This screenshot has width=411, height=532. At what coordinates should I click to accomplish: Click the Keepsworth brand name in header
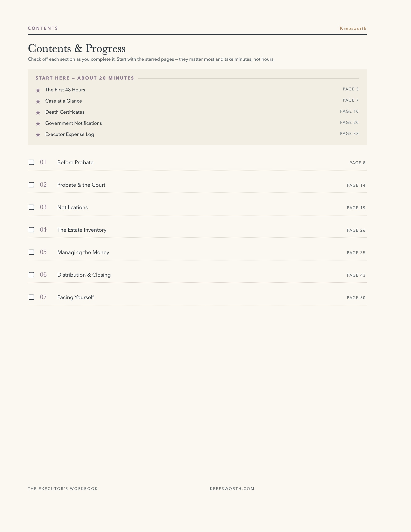[x=353, y=28]
